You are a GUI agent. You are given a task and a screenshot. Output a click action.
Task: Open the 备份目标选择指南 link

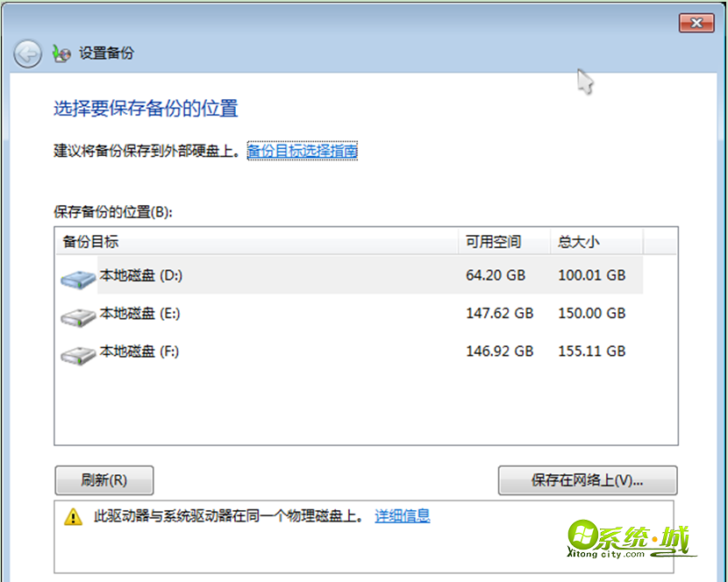tap(302, 151)
